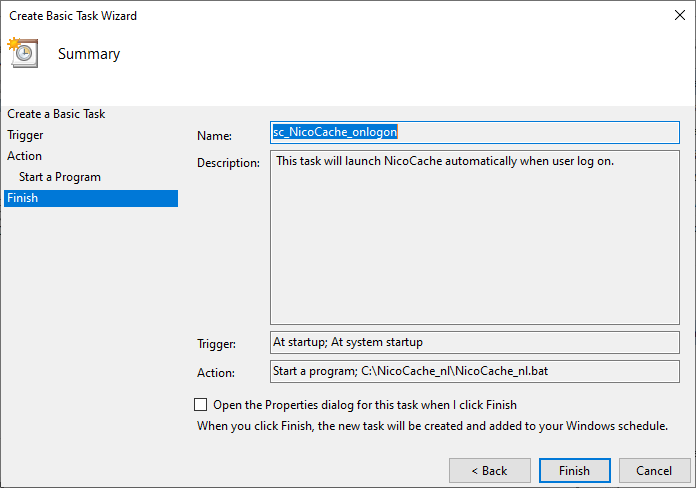The width and height of the screenshot is (696, 488).
Task: Go to the Trigger step in sidebar
Action: 25,135
